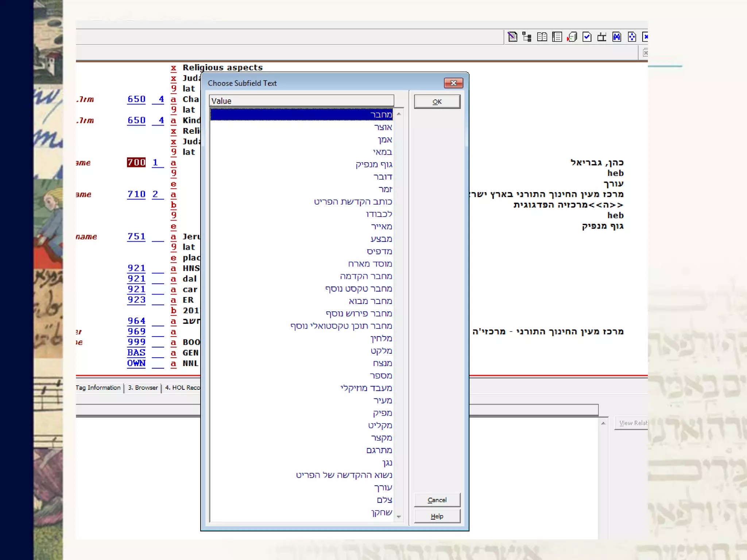Select the מתרגם entry in list

tap(379, 450)
